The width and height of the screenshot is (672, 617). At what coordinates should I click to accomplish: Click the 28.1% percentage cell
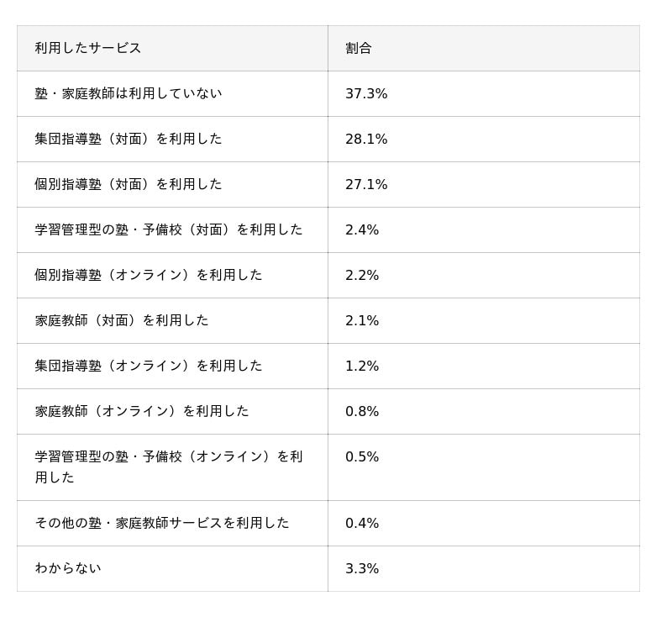(366, 139)
